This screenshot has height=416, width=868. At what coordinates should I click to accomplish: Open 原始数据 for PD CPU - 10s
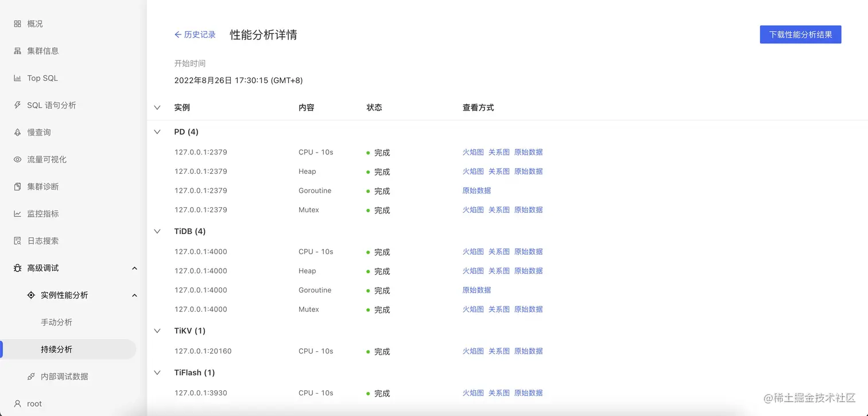[528, 153]
